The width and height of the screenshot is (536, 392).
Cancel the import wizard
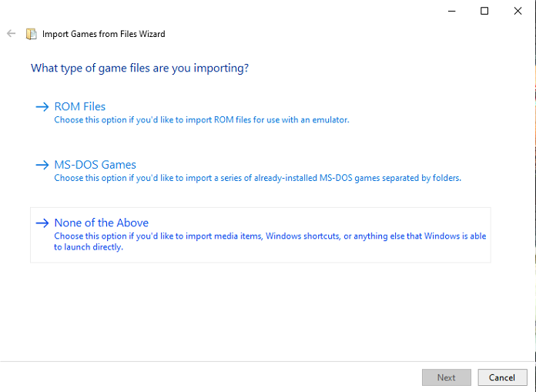(502, 377)
